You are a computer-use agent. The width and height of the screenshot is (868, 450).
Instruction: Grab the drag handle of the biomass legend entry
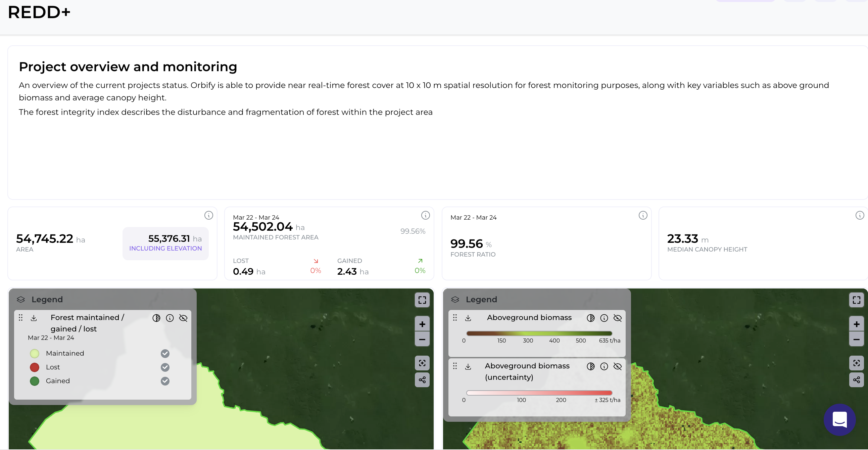click(455, 318)
